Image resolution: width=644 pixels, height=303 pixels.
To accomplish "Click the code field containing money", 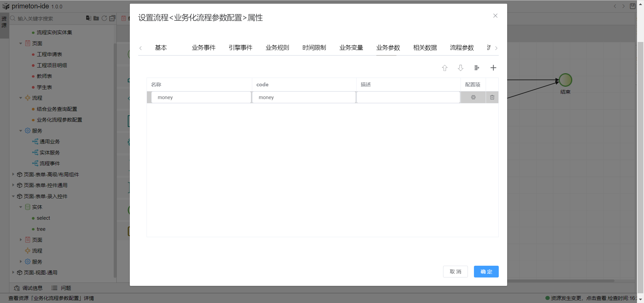I will tap(304, 97).
